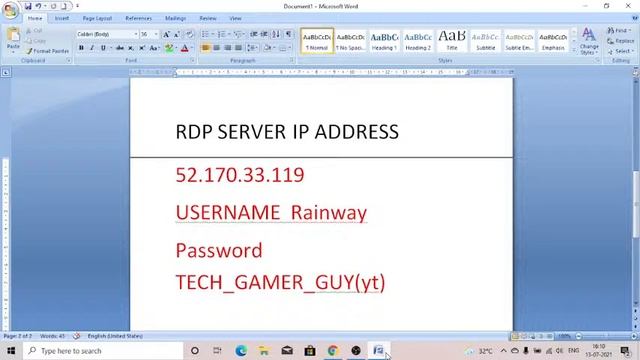Sort text with A-Z icon
Screen dimensions: 640x360
276,34
